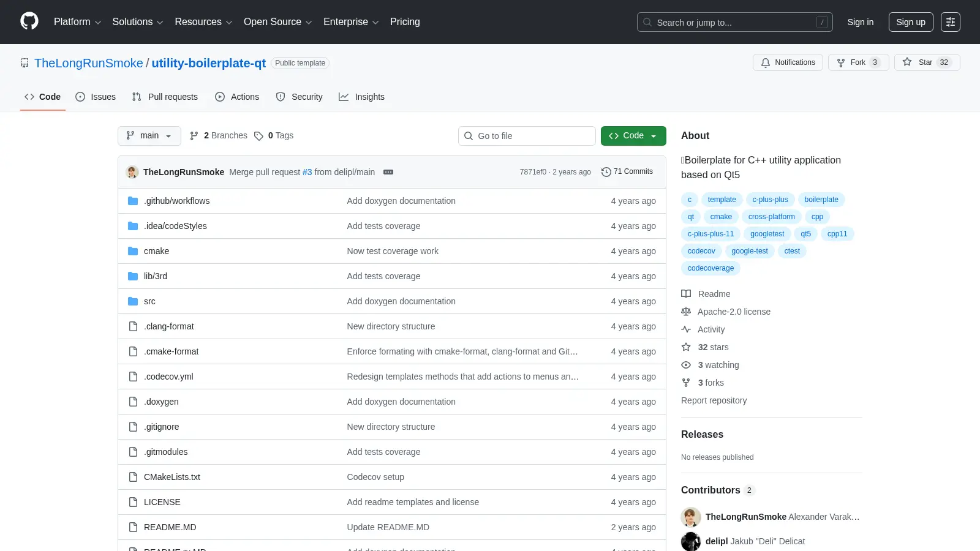Viewport: 980px width, 551px height.
Task: Click the Go to file field
Action: click(x=527, y=136)
